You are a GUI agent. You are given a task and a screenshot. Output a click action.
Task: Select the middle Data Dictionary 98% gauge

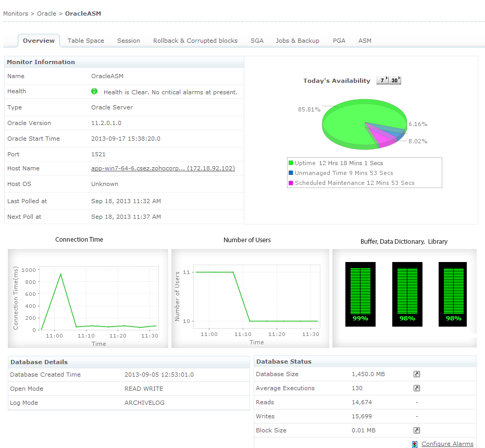tap(407, 293)
